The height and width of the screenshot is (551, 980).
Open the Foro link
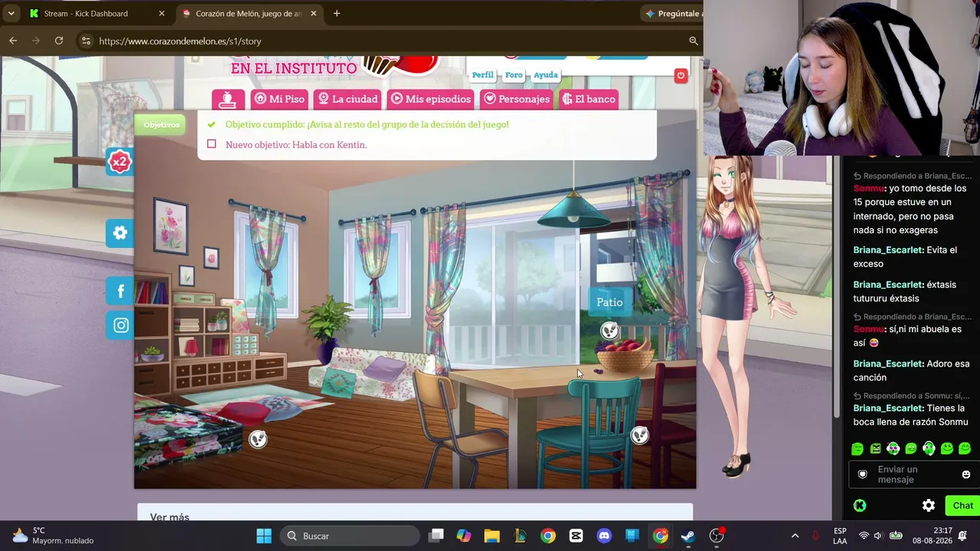[x=514, y=75]
